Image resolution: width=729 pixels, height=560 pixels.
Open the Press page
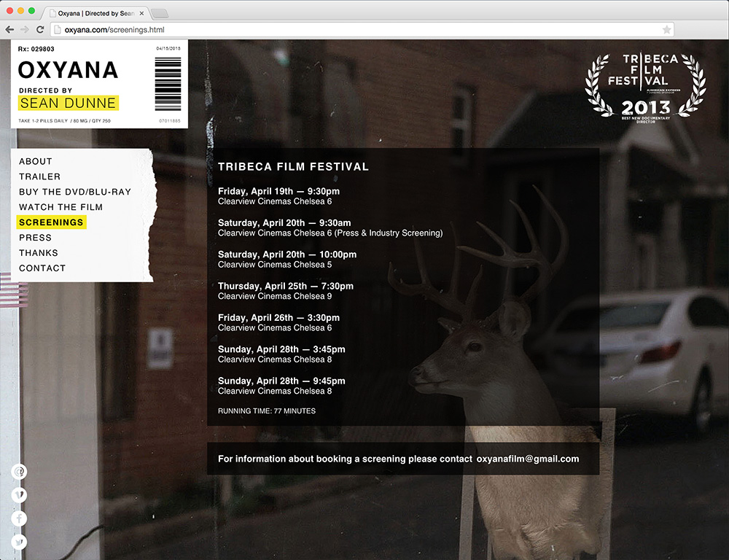(x=36, y=238)
